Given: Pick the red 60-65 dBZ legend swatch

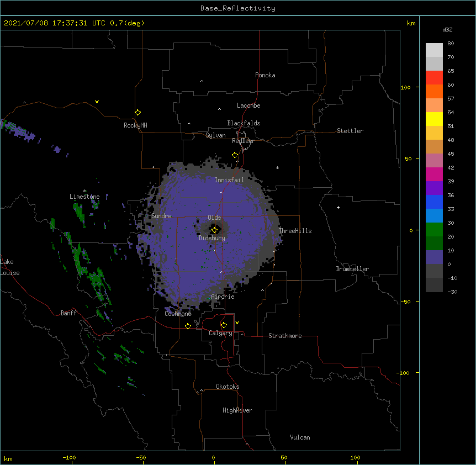Looking at the screenshot, I should coord(434,78).
